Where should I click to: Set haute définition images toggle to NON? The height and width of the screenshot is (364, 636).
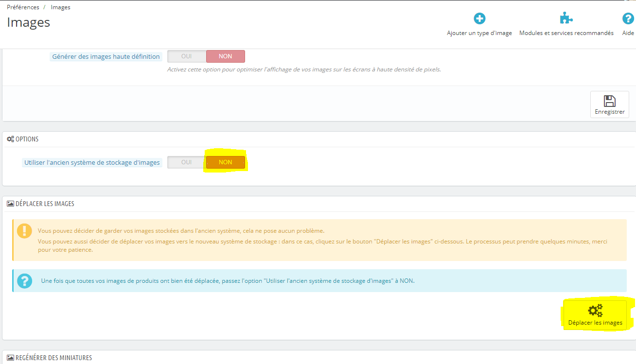click(x=226, y=56)
